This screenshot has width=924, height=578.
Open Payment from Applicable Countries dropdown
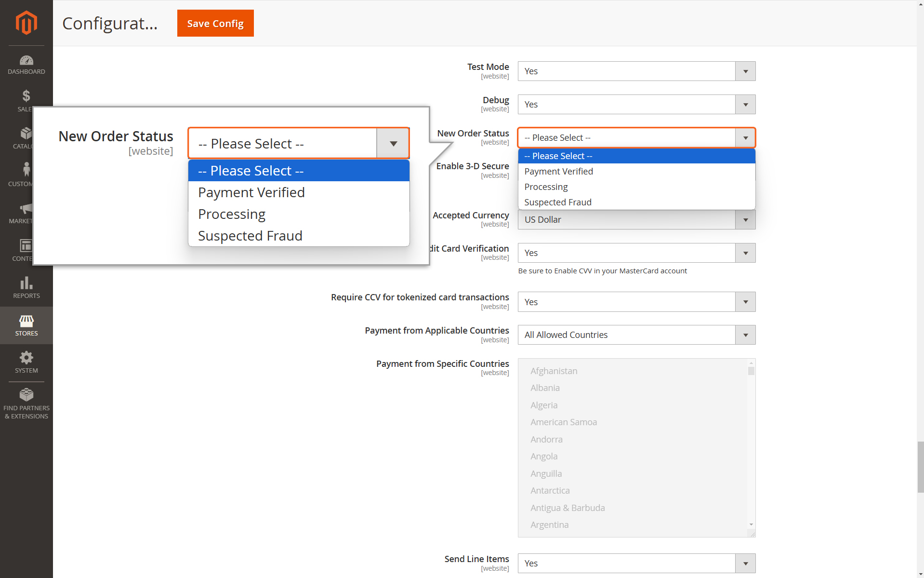636,335
